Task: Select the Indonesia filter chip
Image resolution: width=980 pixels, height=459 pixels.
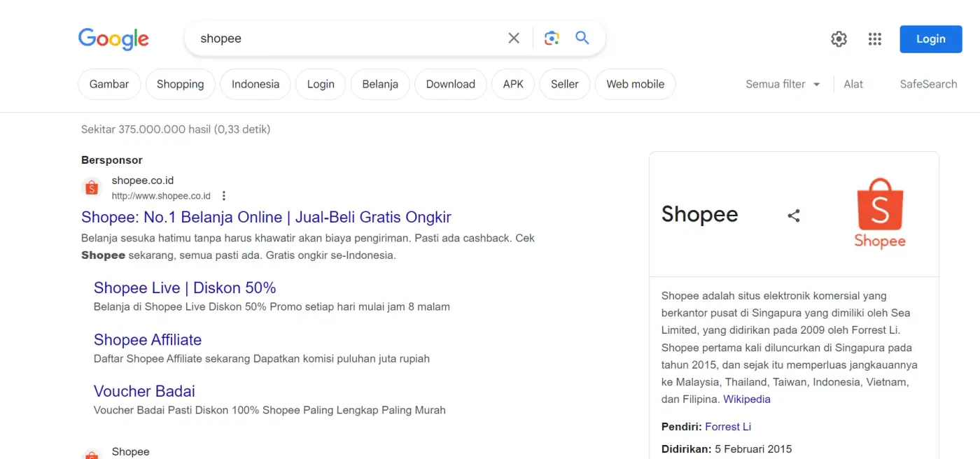Action: 255,84
